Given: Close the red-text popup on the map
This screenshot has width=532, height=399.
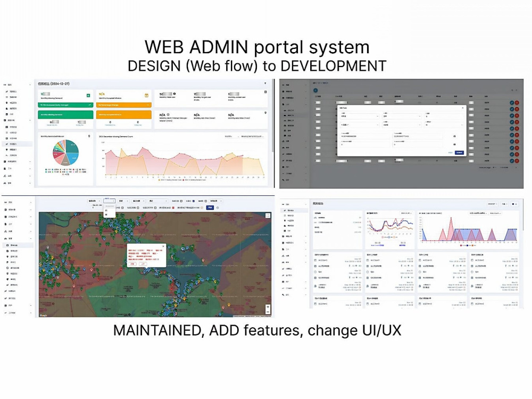Looking at the screenshot, I should tap(163, 246).
